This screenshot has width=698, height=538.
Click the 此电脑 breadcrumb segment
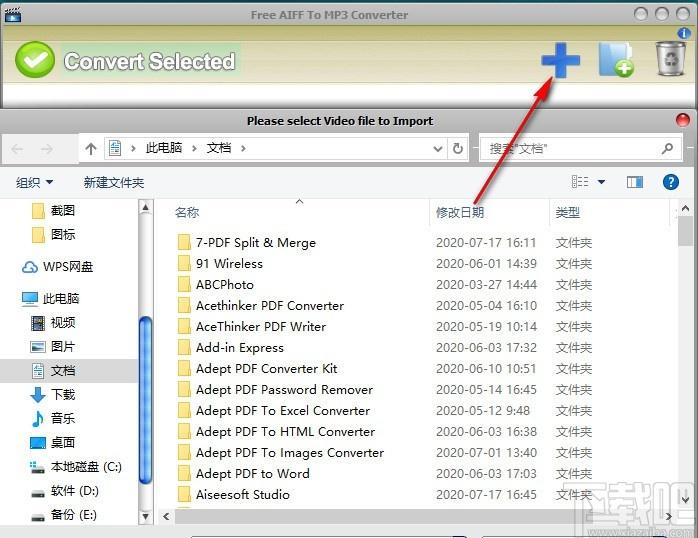164,148
